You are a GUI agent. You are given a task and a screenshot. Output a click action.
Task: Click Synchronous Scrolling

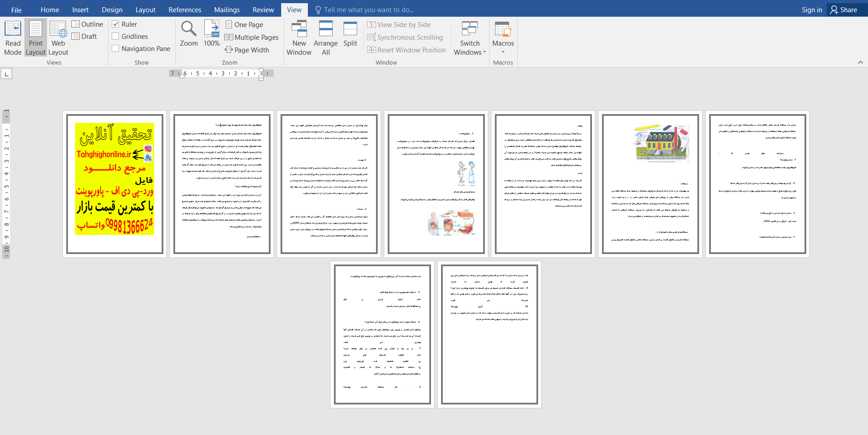(405, 37)
